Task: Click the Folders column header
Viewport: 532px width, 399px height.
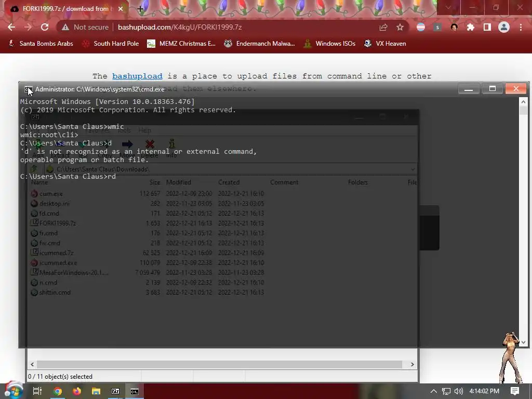Action: click(357, 182)
